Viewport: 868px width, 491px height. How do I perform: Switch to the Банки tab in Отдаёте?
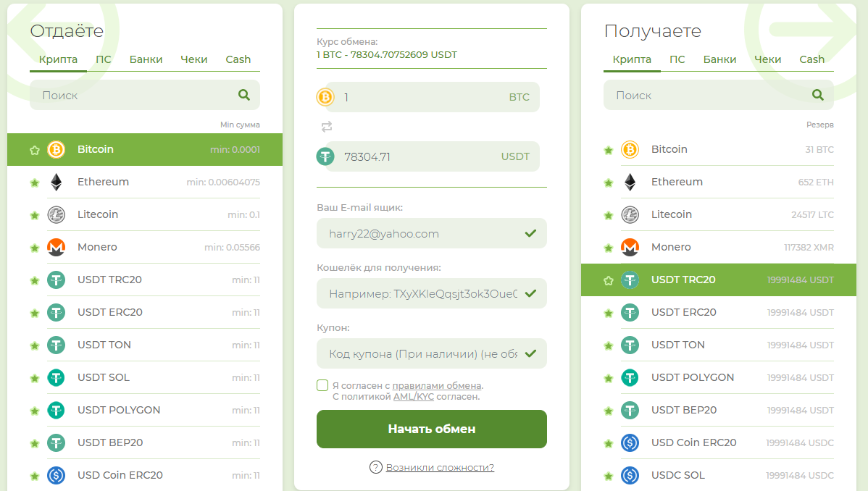click(x=146, y=59)
